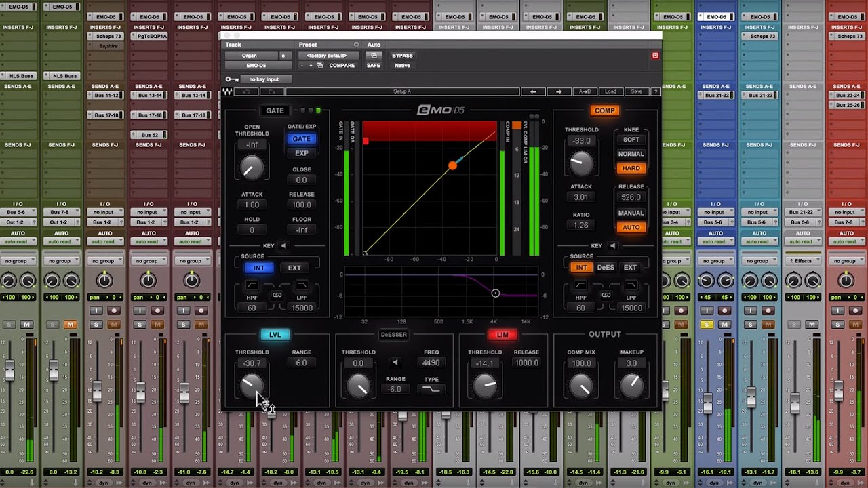Open the PgTcEQP1A insert in the mixer
Image resolution: width=868 pixels, height=488 pixels.
149,36
